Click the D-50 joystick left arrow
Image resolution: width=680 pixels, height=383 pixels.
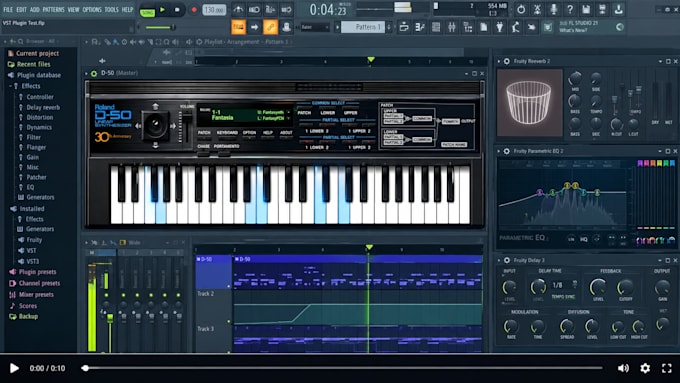pos(138,126)
